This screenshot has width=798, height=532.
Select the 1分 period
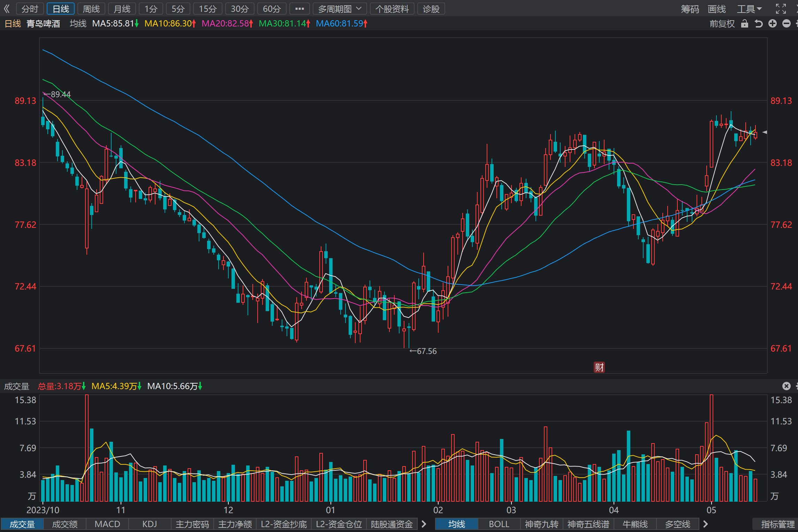[x=151, y=9]
